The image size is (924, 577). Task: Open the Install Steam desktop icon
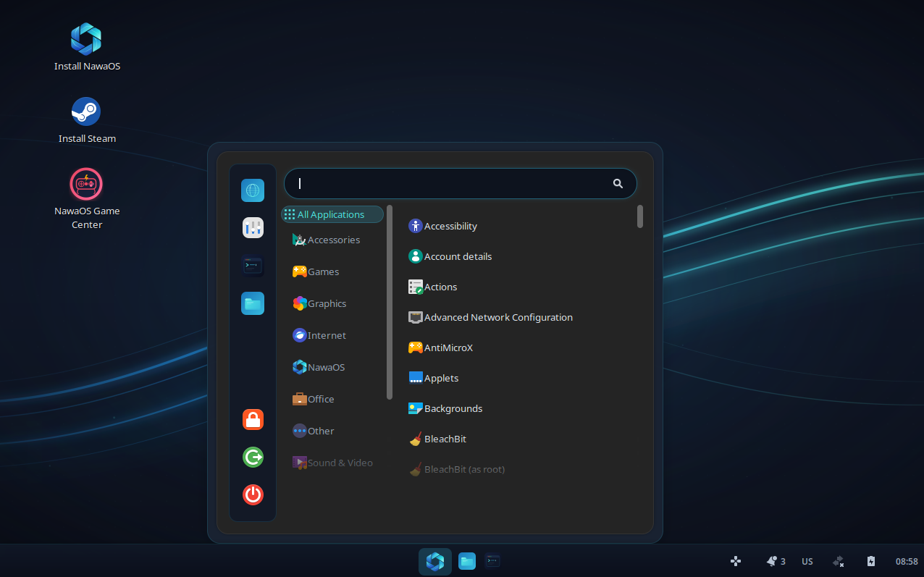[87, 120]
